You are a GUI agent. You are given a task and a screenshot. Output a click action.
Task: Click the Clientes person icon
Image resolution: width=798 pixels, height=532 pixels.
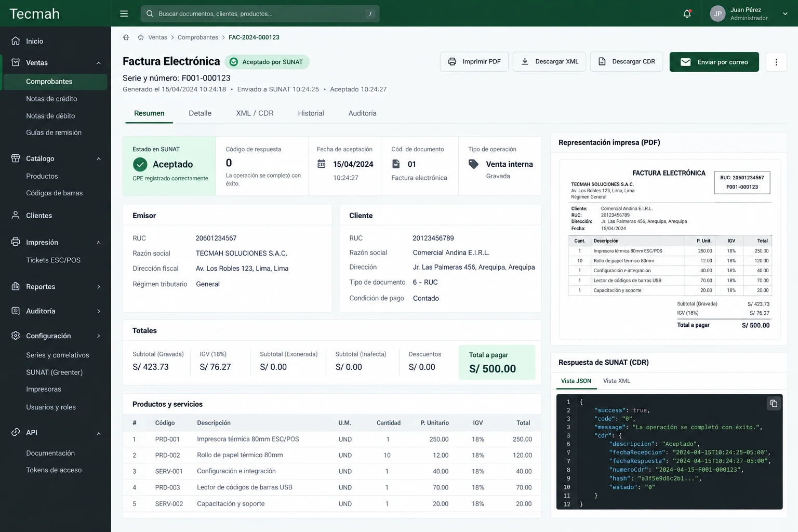point(16,215)
